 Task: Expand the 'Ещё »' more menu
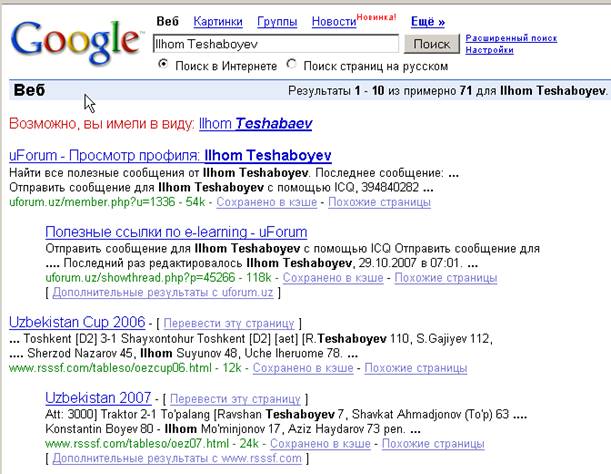(x=427, y=21)
